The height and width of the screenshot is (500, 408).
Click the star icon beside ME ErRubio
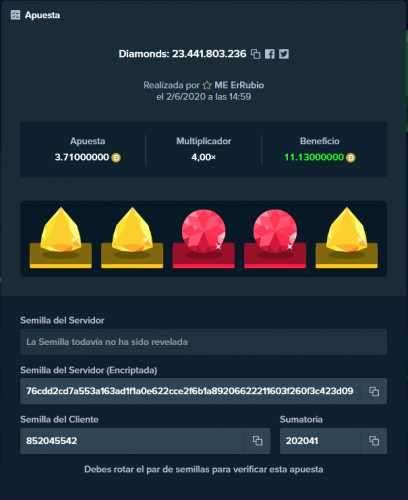(x=207, y=85)
